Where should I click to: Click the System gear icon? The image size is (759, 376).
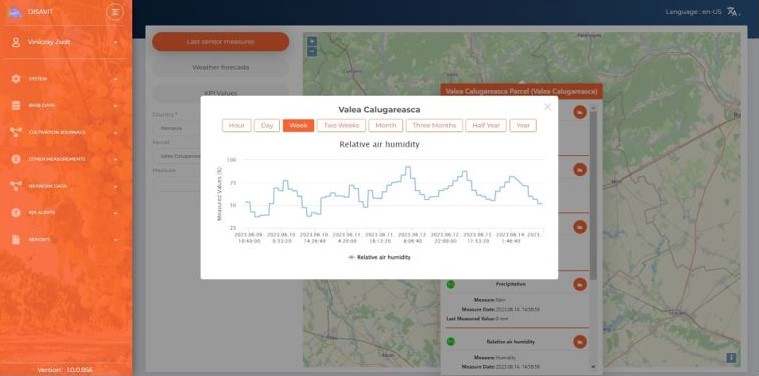(x=16, y=78)
